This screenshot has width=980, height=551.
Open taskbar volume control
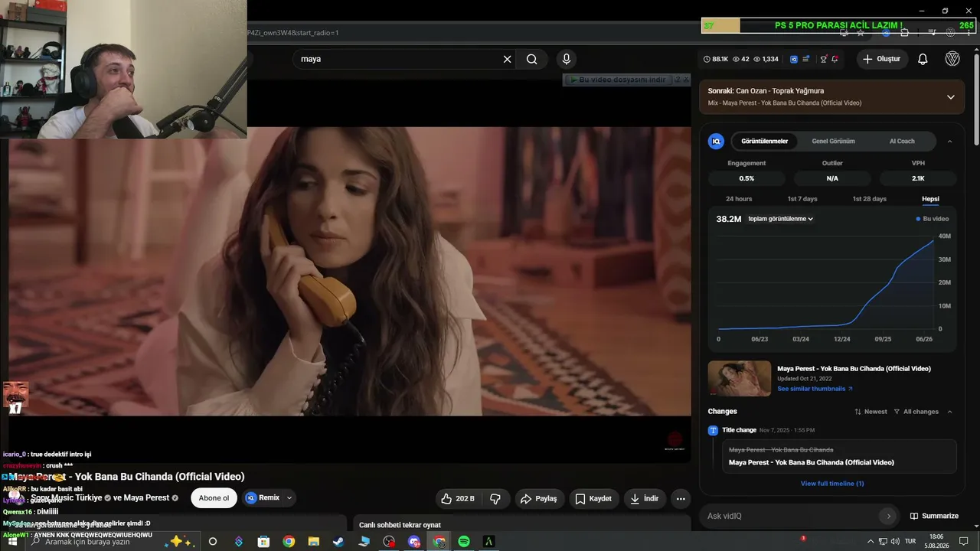click(x=895, y=542)
